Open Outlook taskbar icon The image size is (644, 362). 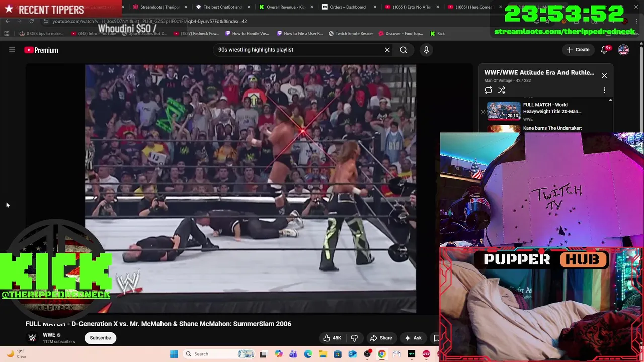click(352, 354)
